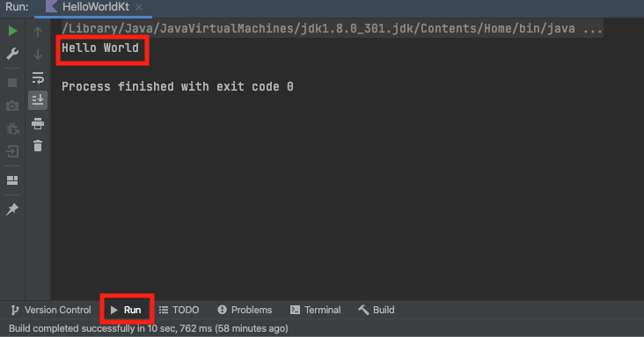
Task: Rerun HelloWorldKt with green play icon
Action: click(12, 31)
